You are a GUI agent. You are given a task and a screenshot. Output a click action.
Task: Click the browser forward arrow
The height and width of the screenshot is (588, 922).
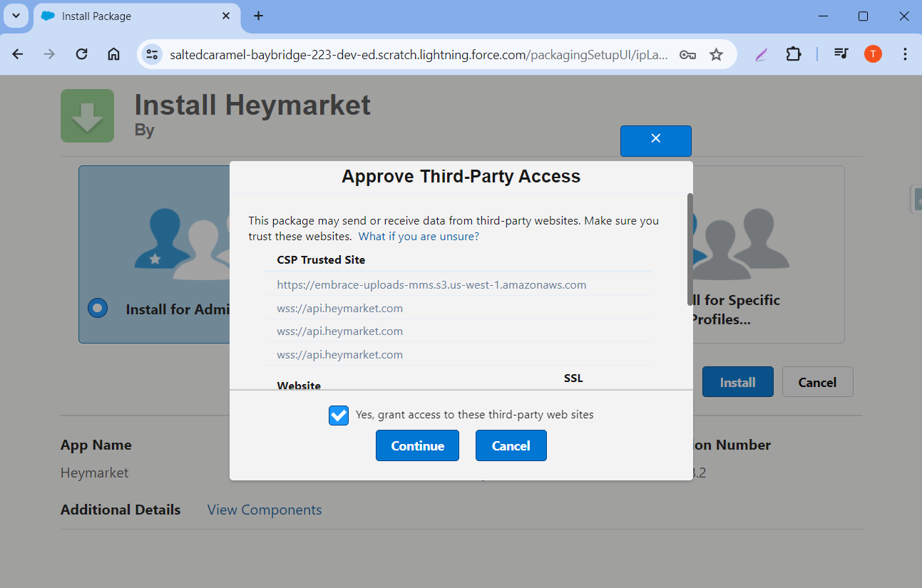tap(49, 54)
